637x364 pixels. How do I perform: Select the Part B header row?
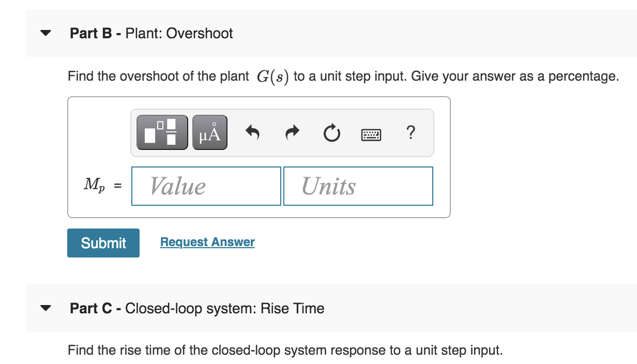[151, 34]
